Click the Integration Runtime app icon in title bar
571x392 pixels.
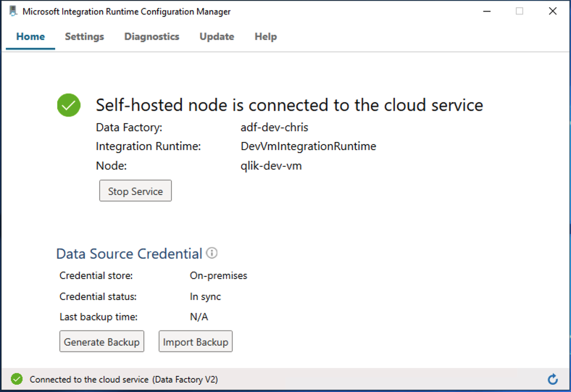[x=13, y=12]
